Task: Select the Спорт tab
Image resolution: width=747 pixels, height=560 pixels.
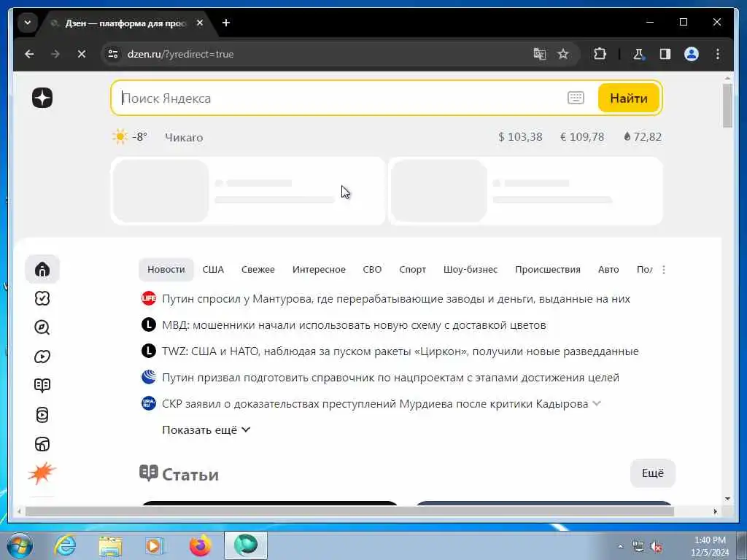Action: tap(413, 270)
